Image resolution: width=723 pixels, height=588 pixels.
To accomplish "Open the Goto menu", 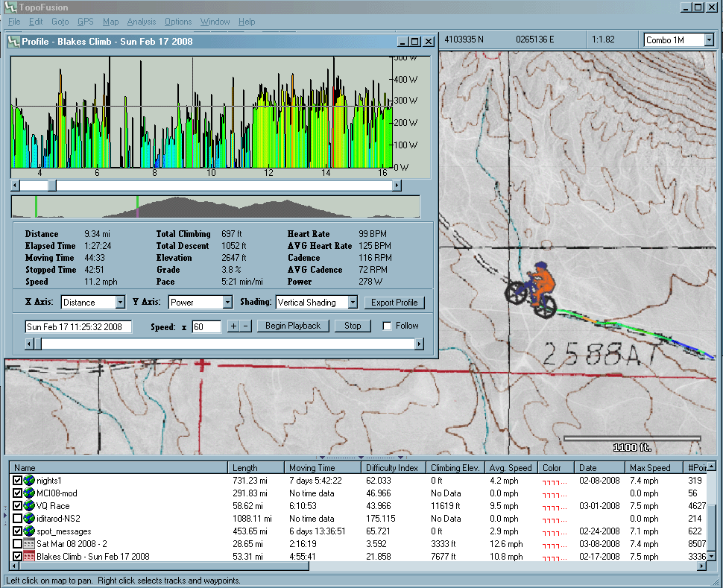I will [60, 22].
